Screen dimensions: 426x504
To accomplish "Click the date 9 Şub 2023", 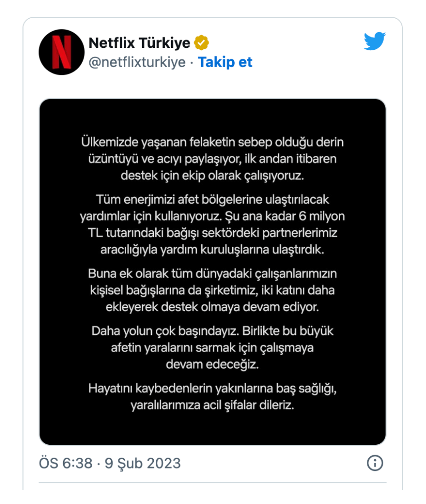I will (142, 463).
